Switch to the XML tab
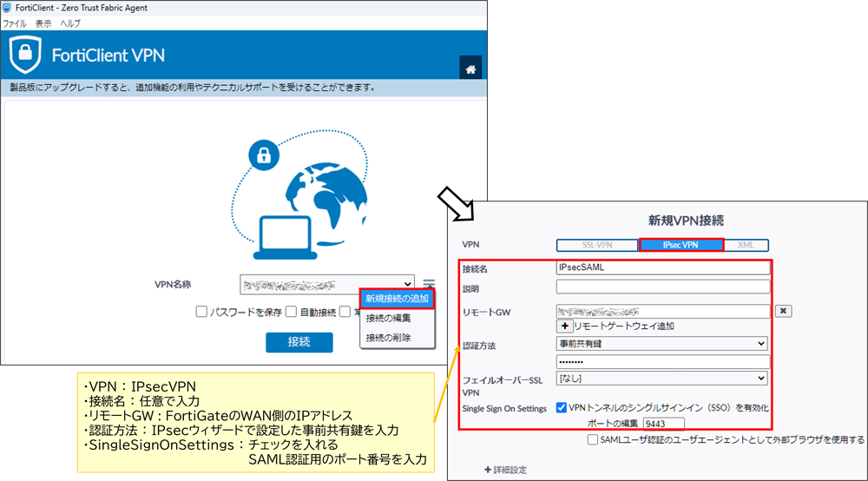 (746, 245)
